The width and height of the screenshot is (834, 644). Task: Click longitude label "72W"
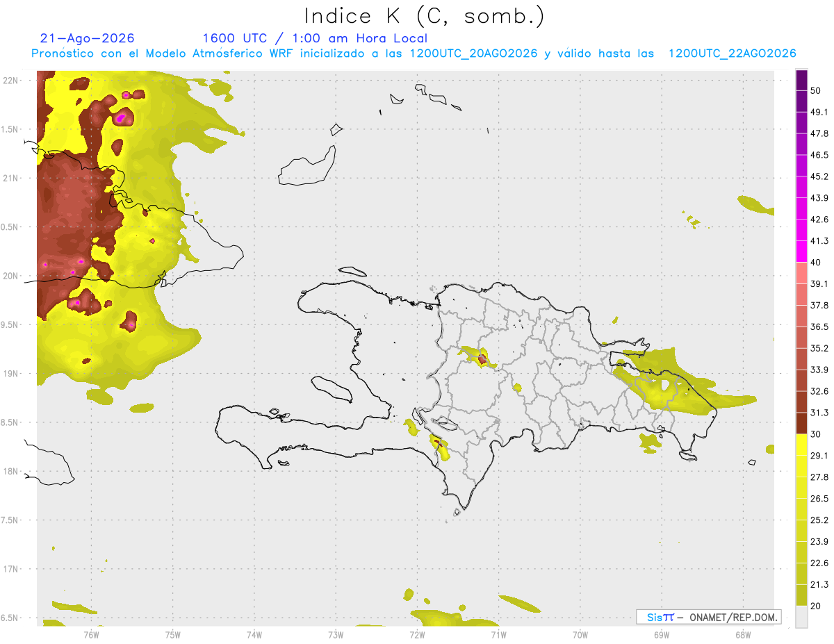coord(416,634)
